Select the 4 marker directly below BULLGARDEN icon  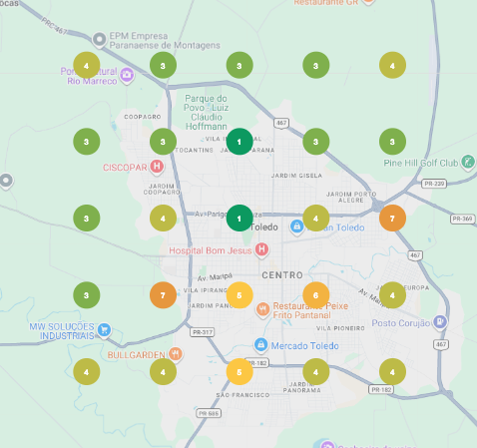pyautogui.click(x=163, y=371)
